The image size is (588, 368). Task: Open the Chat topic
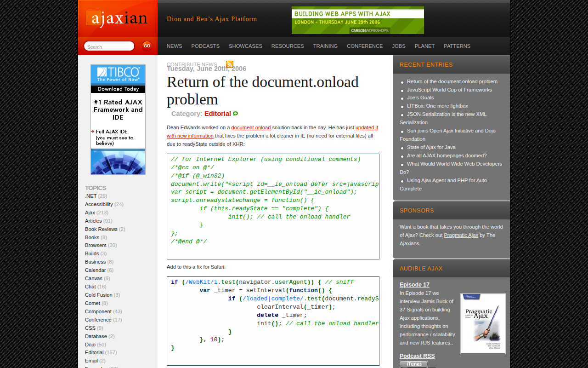90,287
